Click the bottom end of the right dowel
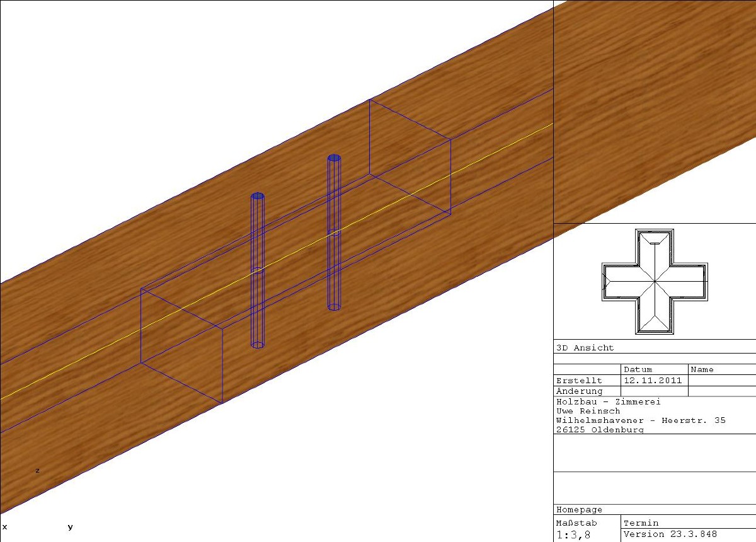Screen dimensions: 756x542 pyautogui.click(x=335, y=307)
